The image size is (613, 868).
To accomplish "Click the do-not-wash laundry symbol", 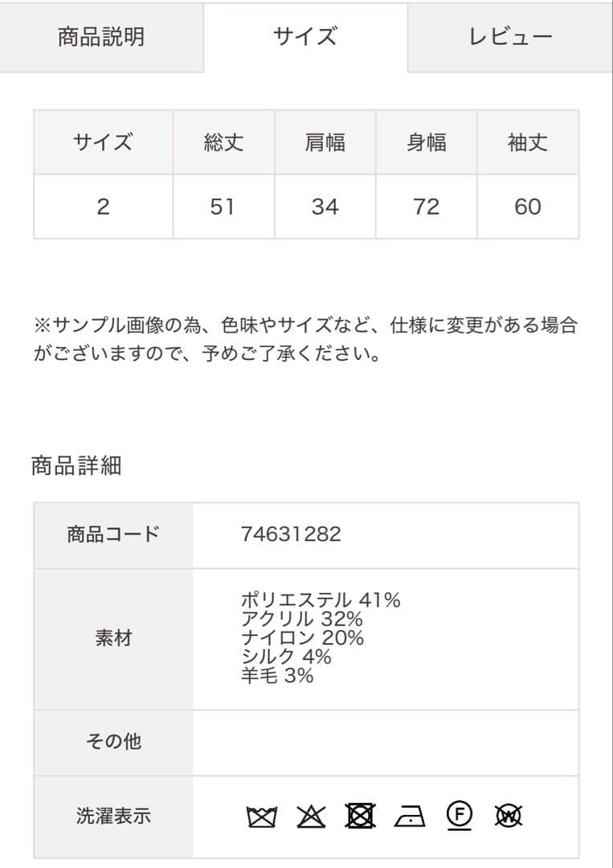I will (x=261, y=817).
